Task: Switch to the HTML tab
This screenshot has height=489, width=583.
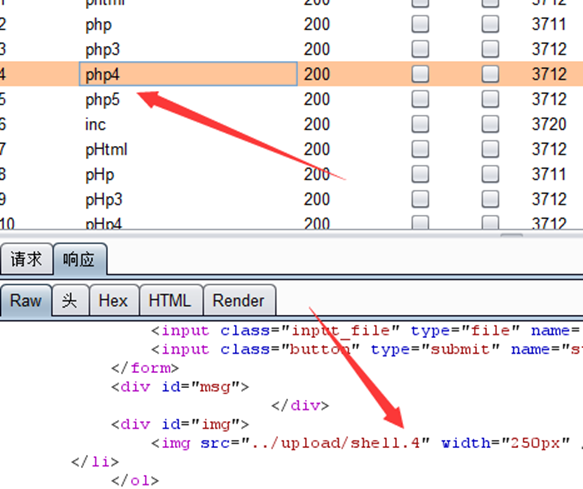Action: pos(171,300)
